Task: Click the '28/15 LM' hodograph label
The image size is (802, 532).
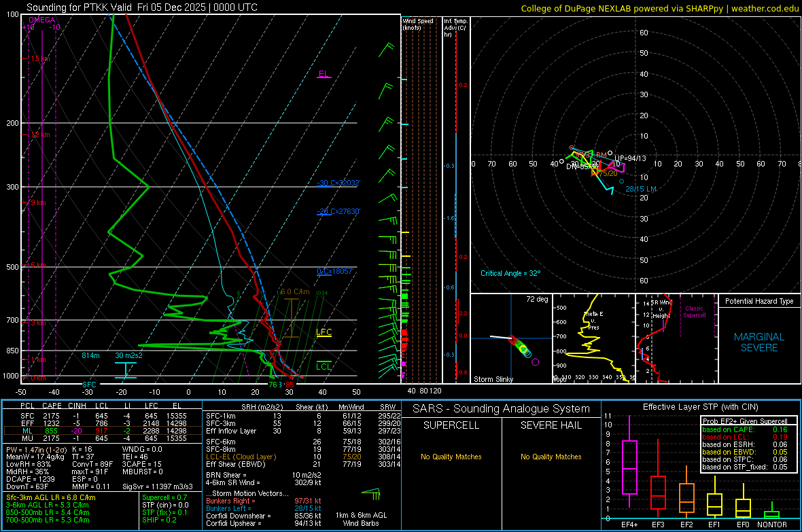Action: 640,189
